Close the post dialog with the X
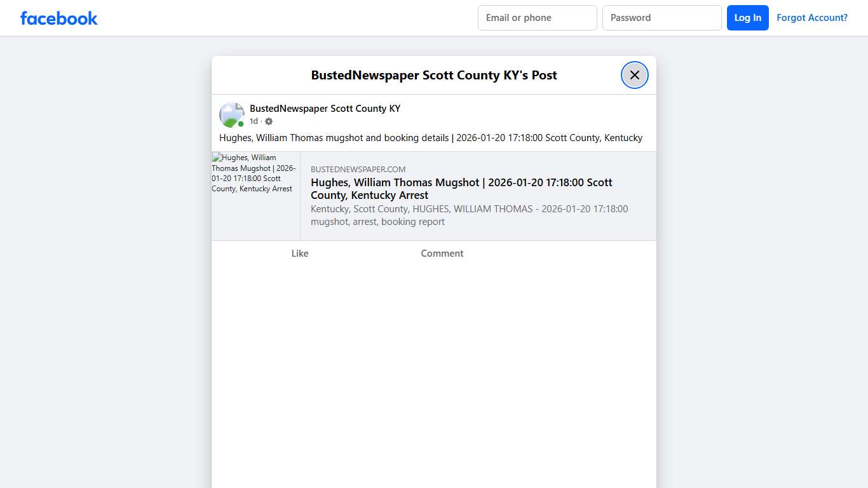 click(x=634, y=75)
